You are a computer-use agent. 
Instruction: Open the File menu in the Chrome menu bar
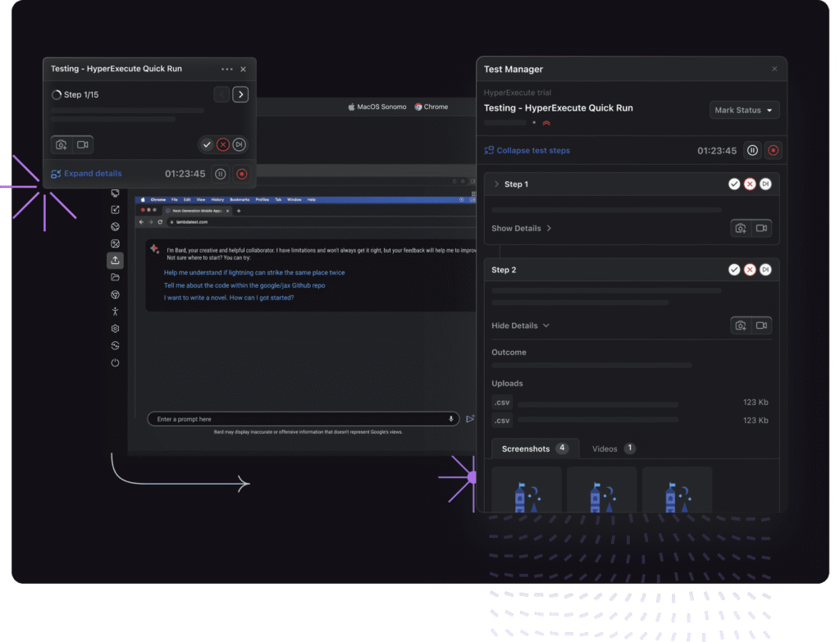175,200
